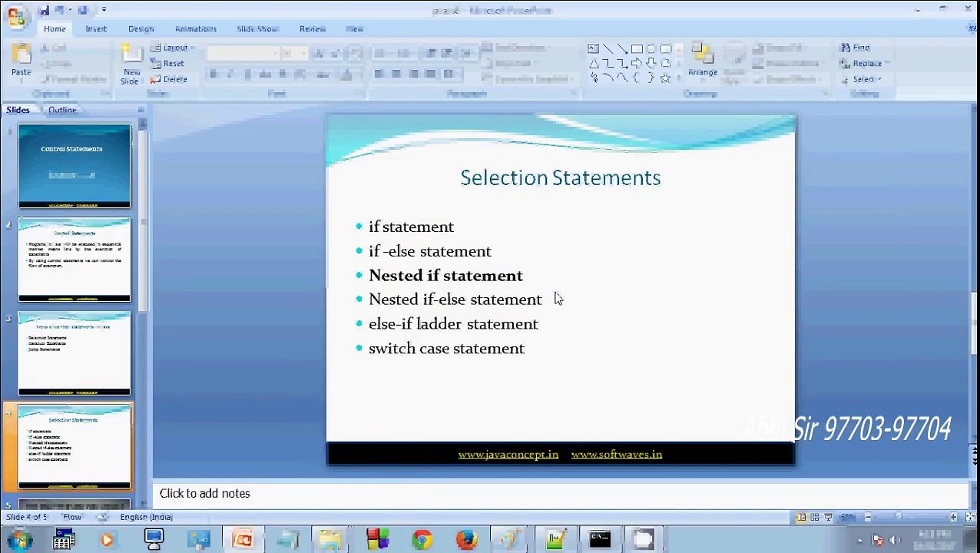This screenshot has width=980, height=553.
Task: Open the Slide Show tab
Action: [x=257, y=29]
